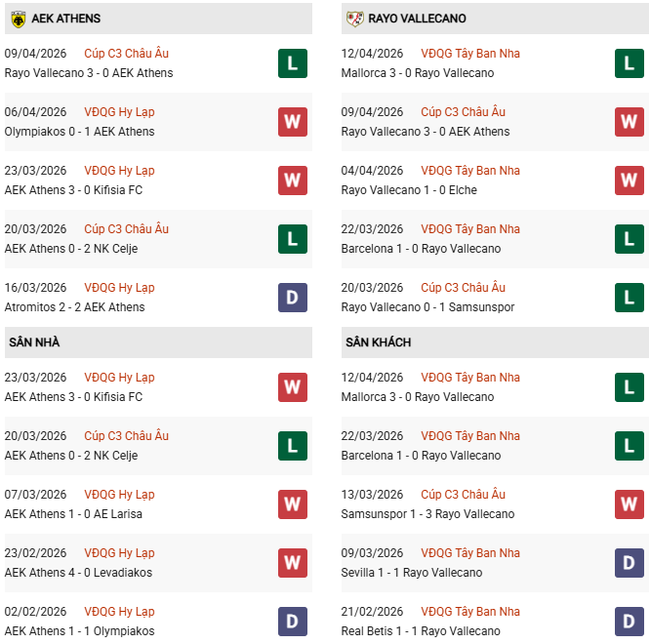Viewport: 650px width, 644px height.
Task: Click D badge for AEK Athens 1 - 1 Olympiakos
Action: pos(293,622)
